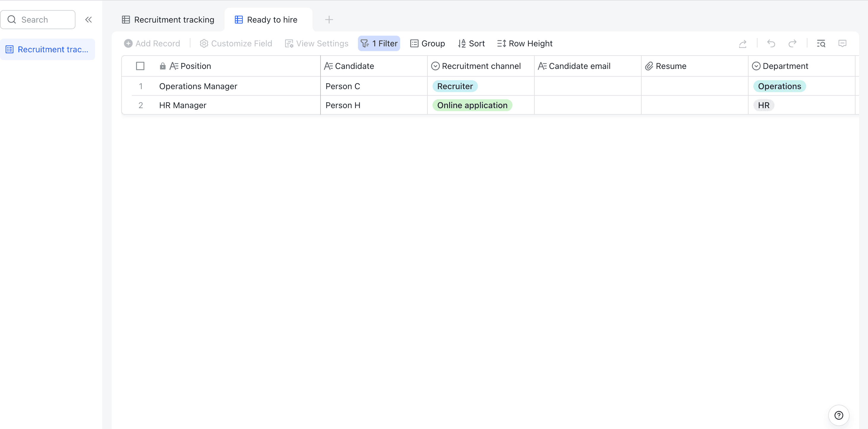Click the green Online application tag

(472, 105)
